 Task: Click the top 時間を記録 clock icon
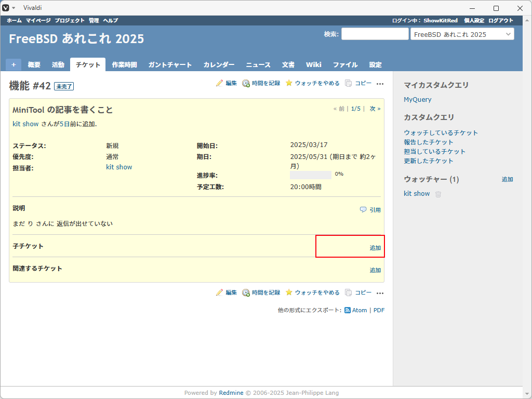(246, 83)
